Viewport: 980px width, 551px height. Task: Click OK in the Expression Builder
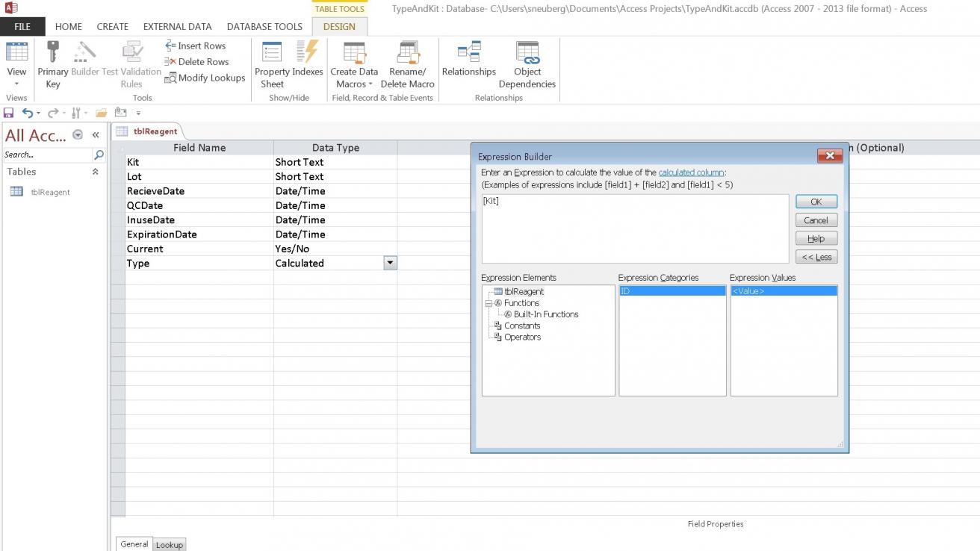(816, 202)
